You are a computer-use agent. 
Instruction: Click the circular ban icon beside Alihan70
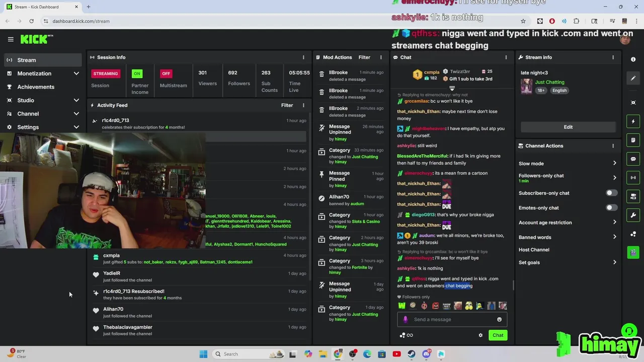pyautogui.click(x=321, y=199)
